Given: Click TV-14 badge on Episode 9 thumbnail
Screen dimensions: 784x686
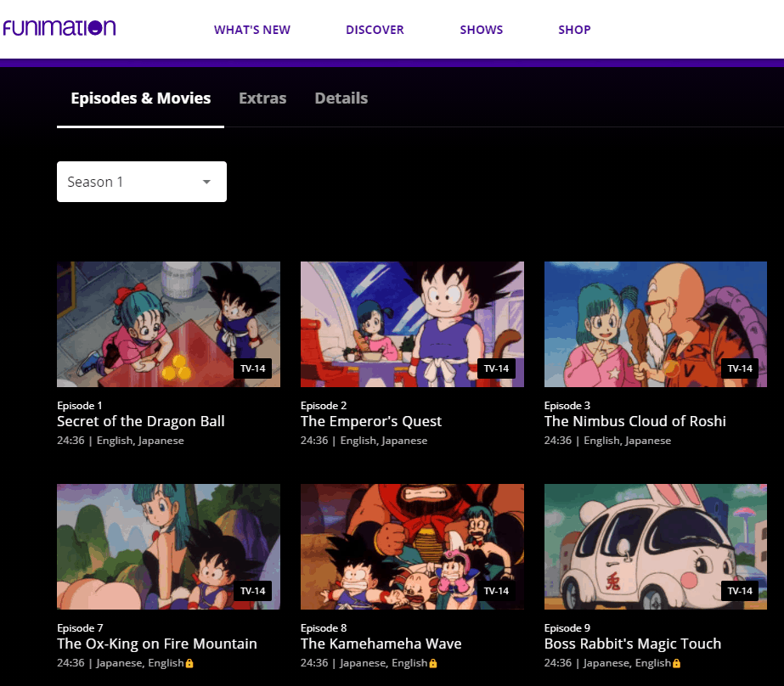Looking at the screenshot, I should tap(740, 591).
